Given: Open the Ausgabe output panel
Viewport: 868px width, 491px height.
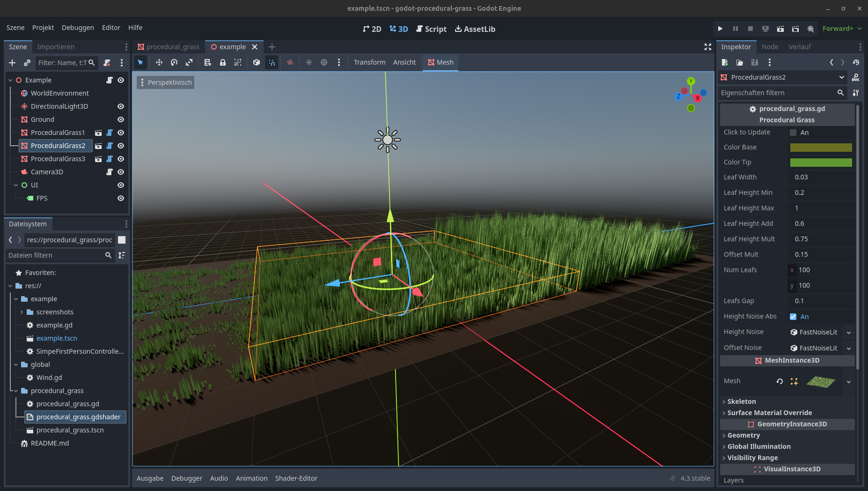Looking at the screenshot, I should click(x=150, y=478).
